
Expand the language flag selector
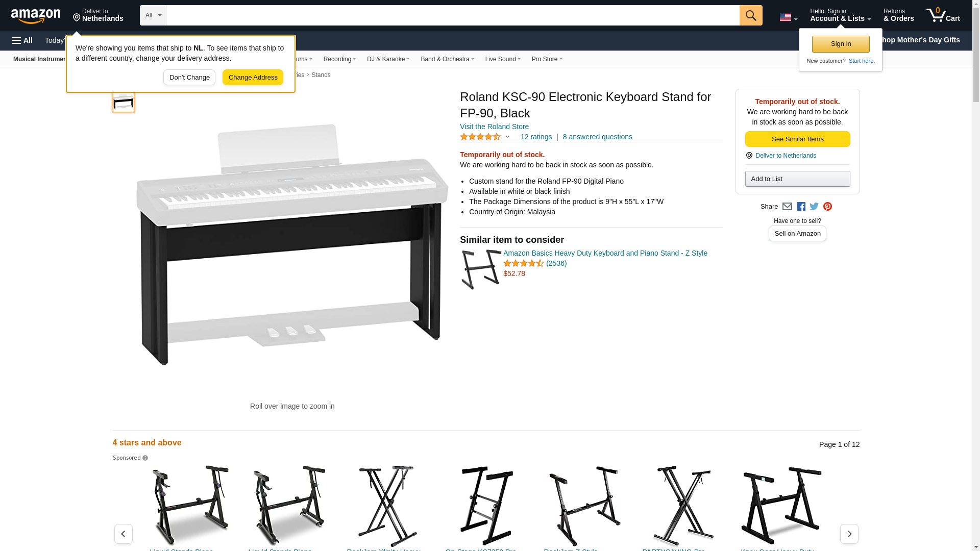click(788, 18)
